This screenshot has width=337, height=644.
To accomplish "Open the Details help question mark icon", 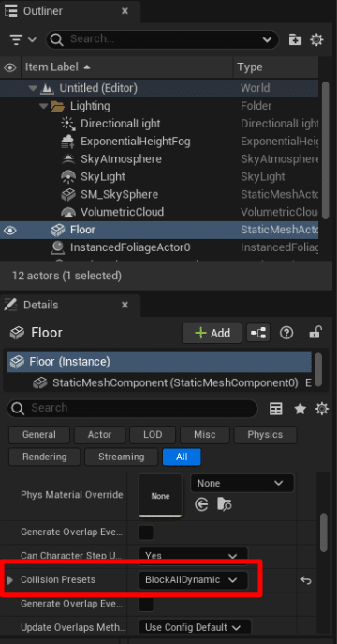I will [x=286, y=333].
